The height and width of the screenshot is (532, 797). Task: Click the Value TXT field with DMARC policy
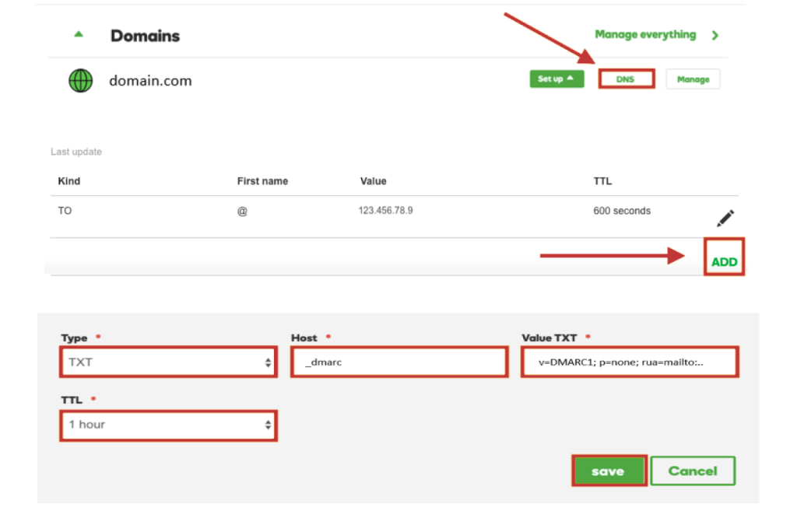628,362
